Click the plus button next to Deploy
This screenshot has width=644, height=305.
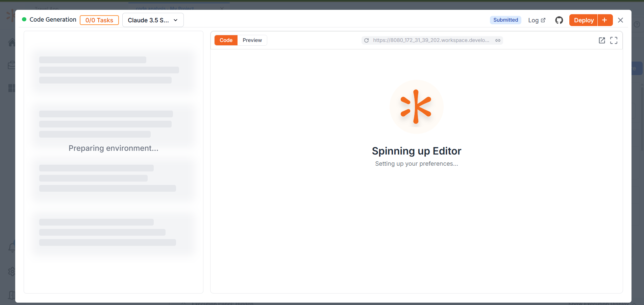(x=605, y=20)
